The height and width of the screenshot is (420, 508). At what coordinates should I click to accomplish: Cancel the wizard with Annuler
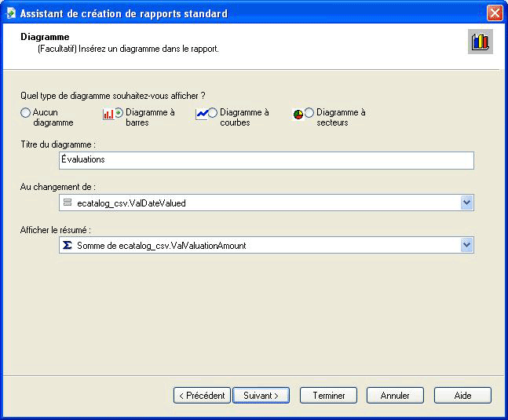pyautogui.click(x=395, y=396)
